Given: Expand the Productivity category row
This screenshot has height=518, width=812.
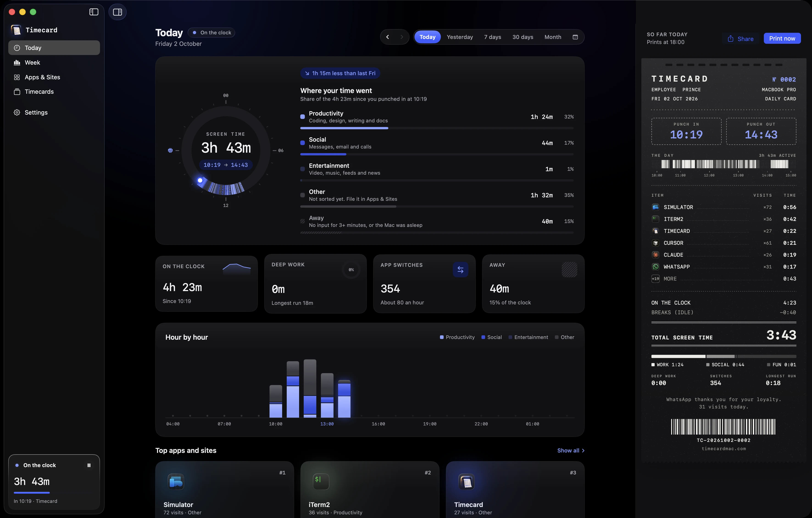Looking at the screenshot, I should (x=437, y=119).
